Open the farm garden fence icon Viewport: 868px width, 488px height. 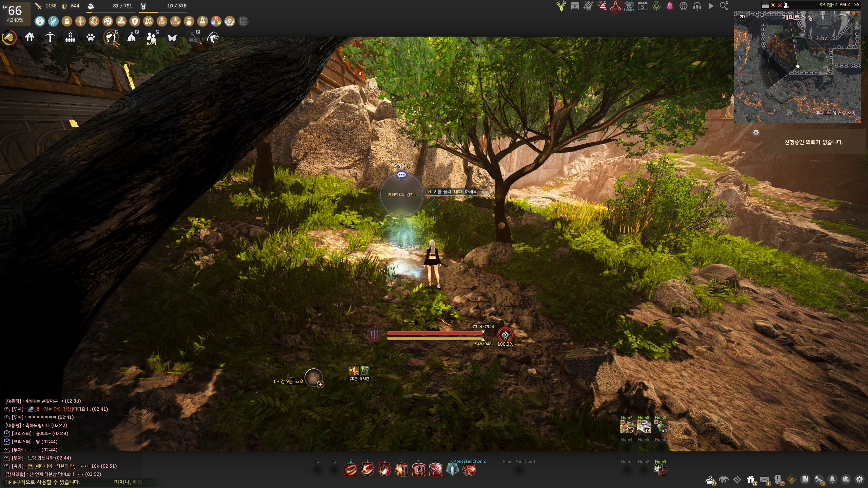point(70,37)
